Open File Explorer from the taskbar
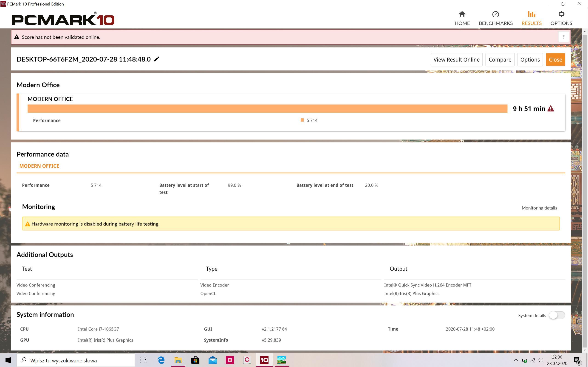The width and height of the screenshot is (588, 367). click(x=178, y=360)
